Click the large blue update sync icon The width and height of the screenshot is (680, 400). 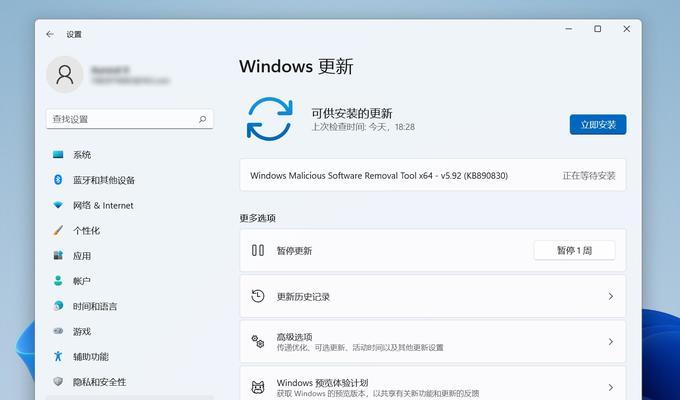coord(269,119)
